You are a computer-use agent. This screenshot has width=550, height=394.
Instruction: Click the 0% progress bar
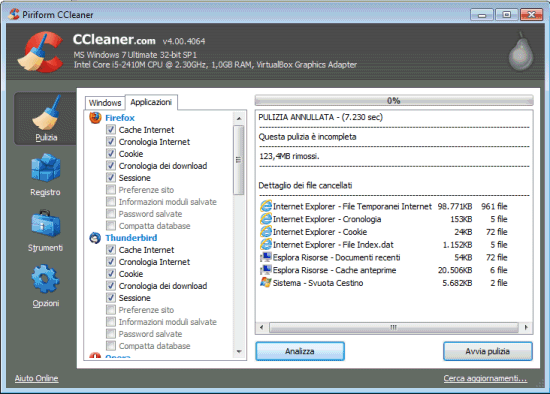pyautogui.click(x=394, y=100)
